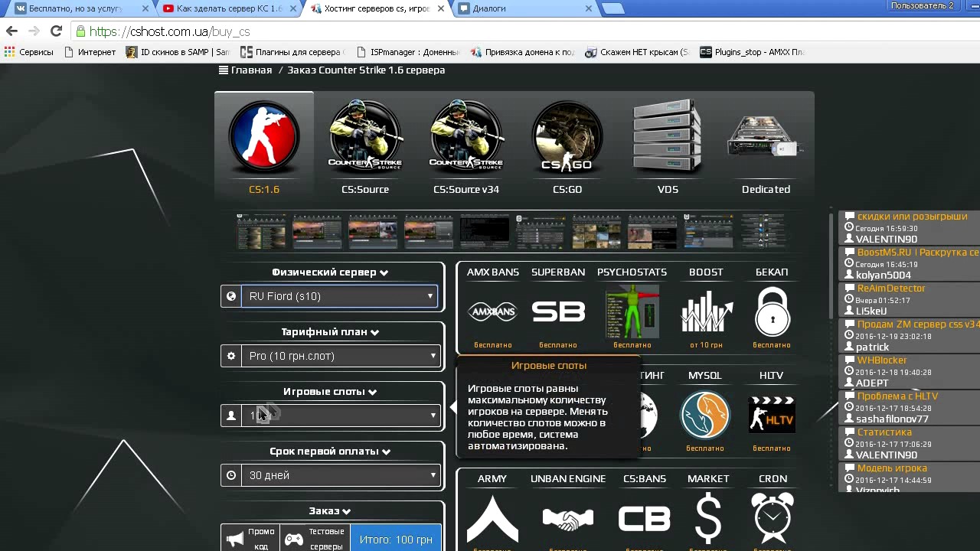Choose the CS:Source server icon

pos(365,138)
